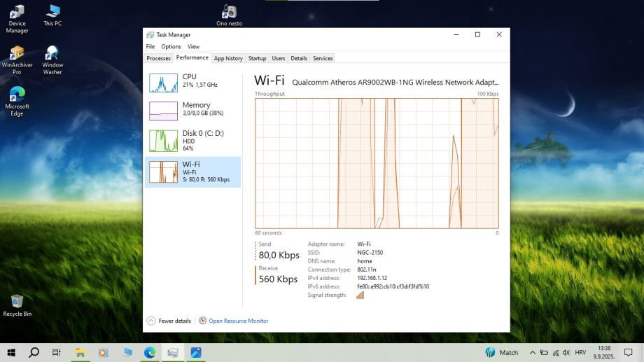Switch to the Startup tab
Viewport: 644px width, 362px height.
pyautogui.click(x=257, y=58)
